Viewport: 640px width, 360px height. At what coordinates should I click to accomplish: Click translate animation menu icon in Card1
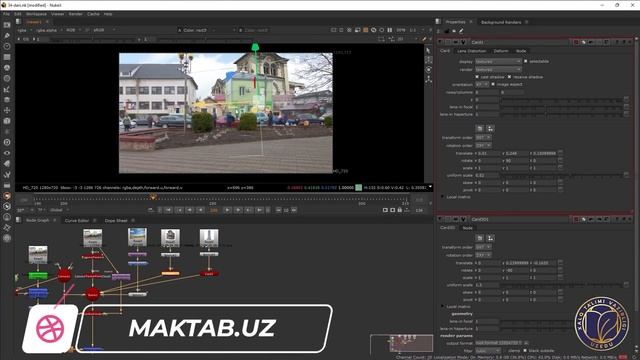(560, 153)
